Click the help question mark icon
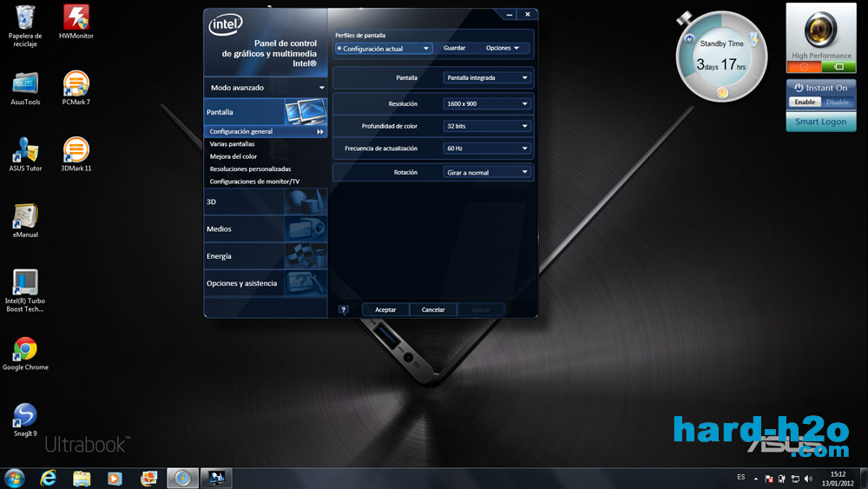 coord(344,309)
